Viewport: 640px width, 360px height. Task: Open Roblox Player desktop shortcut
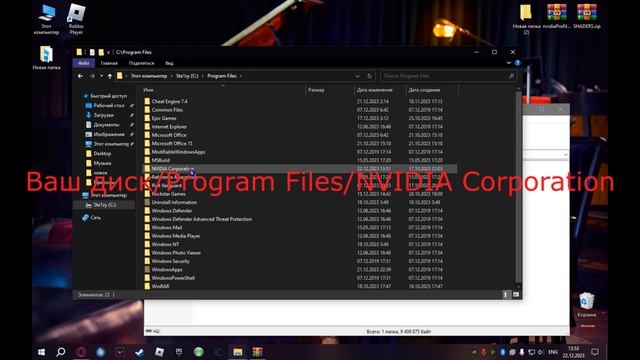(x=76, y=19)
